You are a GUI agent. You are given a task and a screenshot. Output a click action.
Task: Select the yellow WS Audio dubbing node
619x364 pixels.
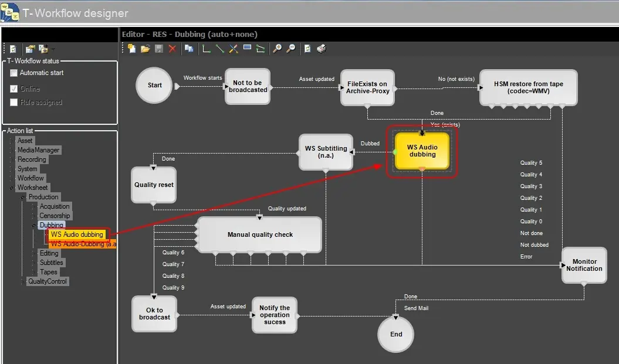coord(422,151)
